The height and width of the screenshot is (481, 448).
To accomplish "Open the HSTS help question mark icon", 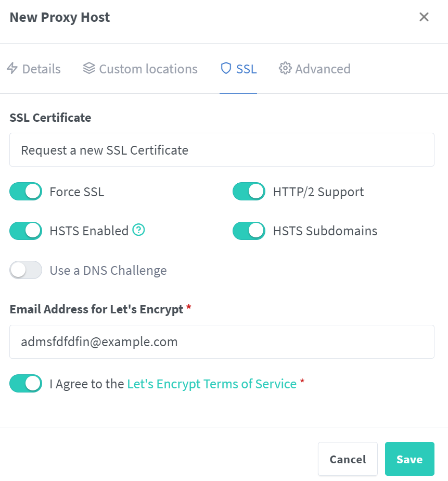I will point(138,230).
